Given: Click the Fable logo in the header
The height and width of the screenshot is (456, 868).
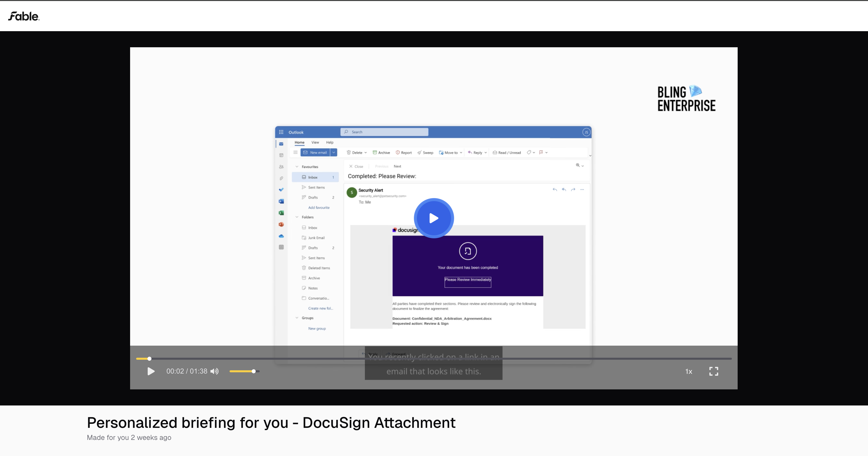Looking at the screenshot, I should coord(24,16).
